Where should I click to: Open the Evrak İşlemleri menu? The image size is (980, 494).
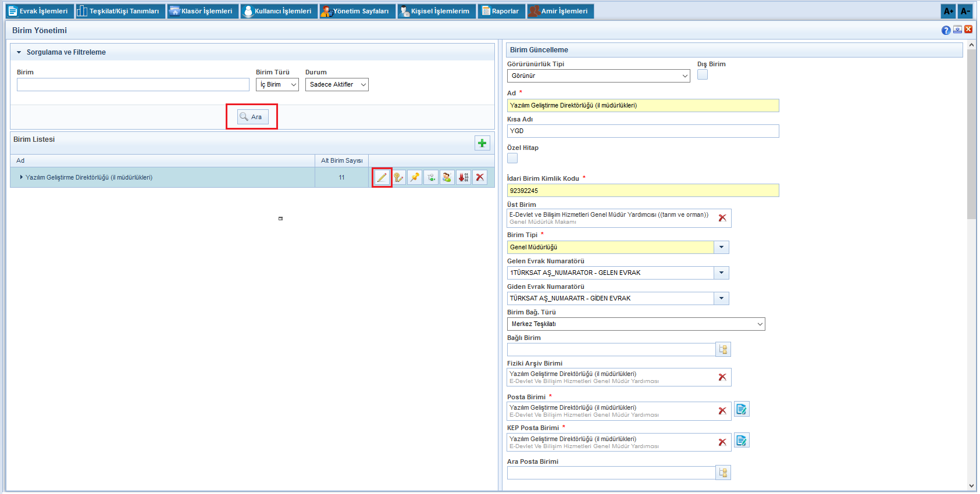pos(40,11)
